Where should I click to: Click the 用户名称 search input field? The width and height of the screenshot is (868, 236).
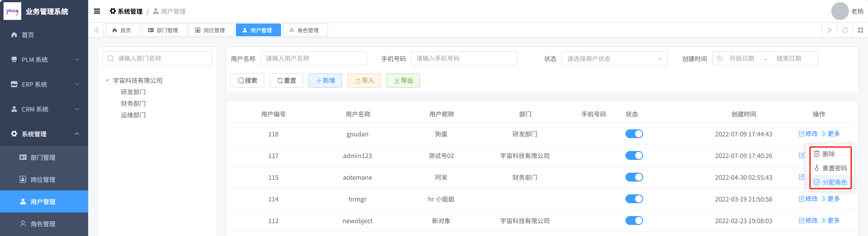point(313,58)
